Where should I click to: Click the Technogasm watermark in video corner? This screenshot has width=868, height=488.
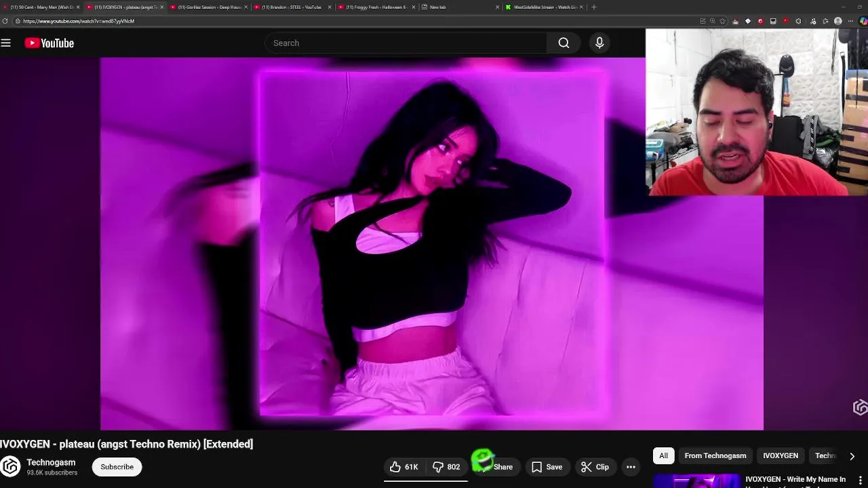(x=860, y=407)
